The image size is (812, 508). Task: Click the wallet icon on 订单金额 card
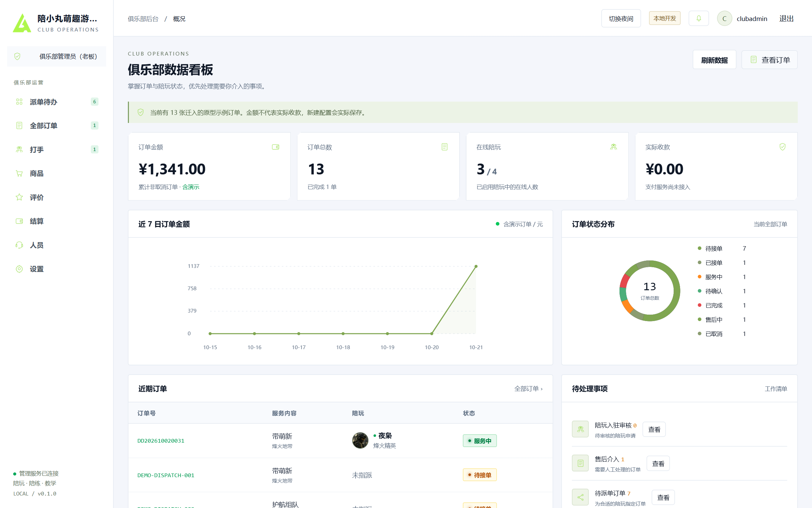click(x=276, y=147)
